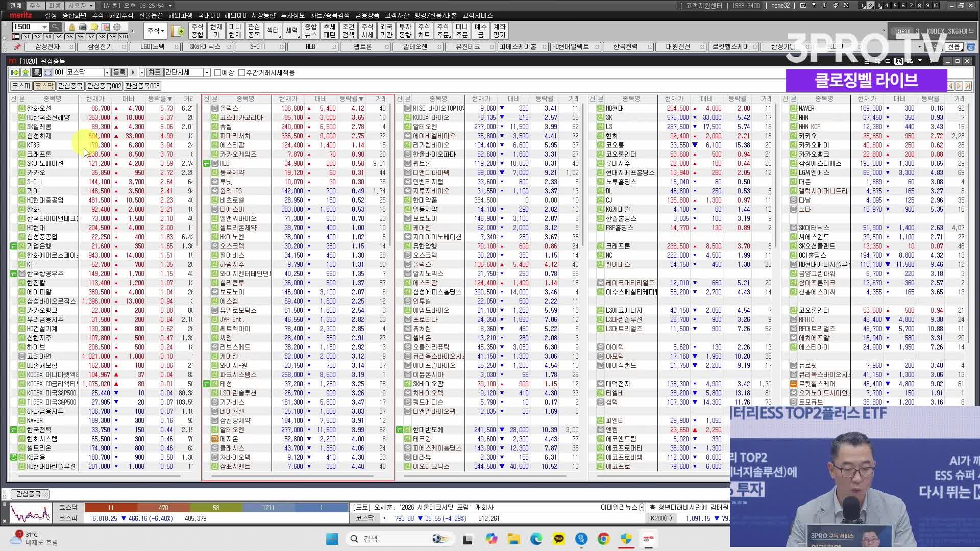Click the blue segment showing 1211 on KOSDAQ bar
The height and width of the screenshot is (551, 980).
pyautogui.click(x=268, y=508)
